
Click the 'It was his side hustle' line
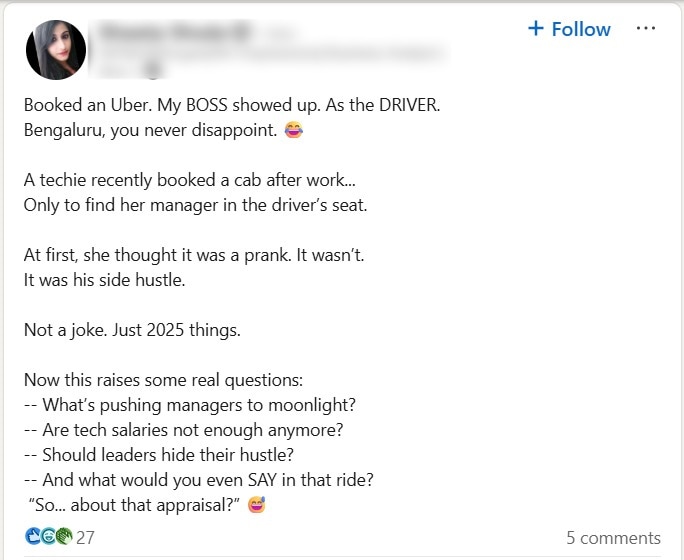pyautogui.click(x=104, y=280)
